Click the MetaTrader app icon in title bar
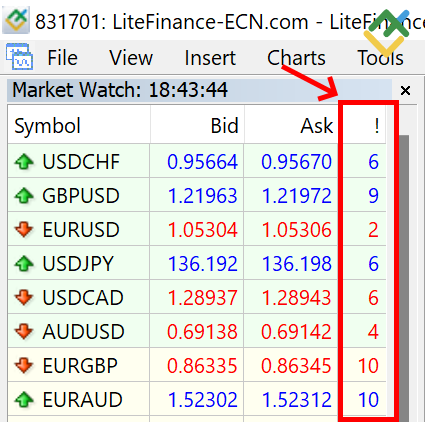 [x=16, y=21]
